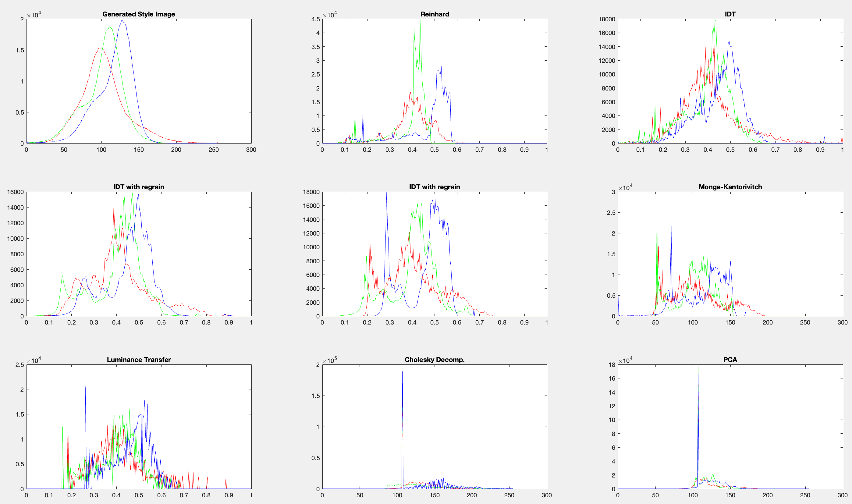
Task: Click blue curve peak in Generated Style Image
Action: tap(122, 21)
